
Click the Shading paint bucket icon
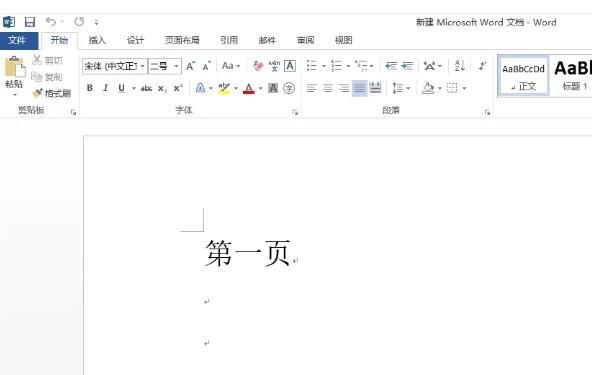(x=428, y=88)
